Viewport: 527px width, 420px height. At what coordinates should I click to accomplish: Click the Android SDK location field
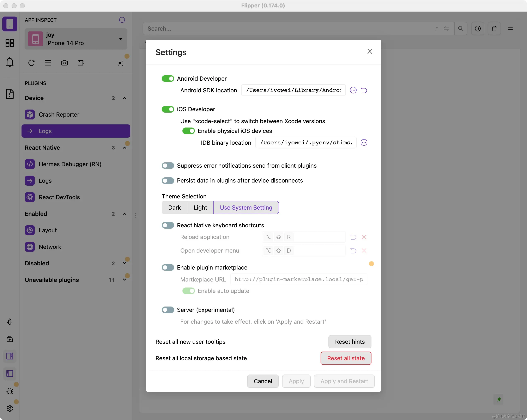tap(293, 90)
